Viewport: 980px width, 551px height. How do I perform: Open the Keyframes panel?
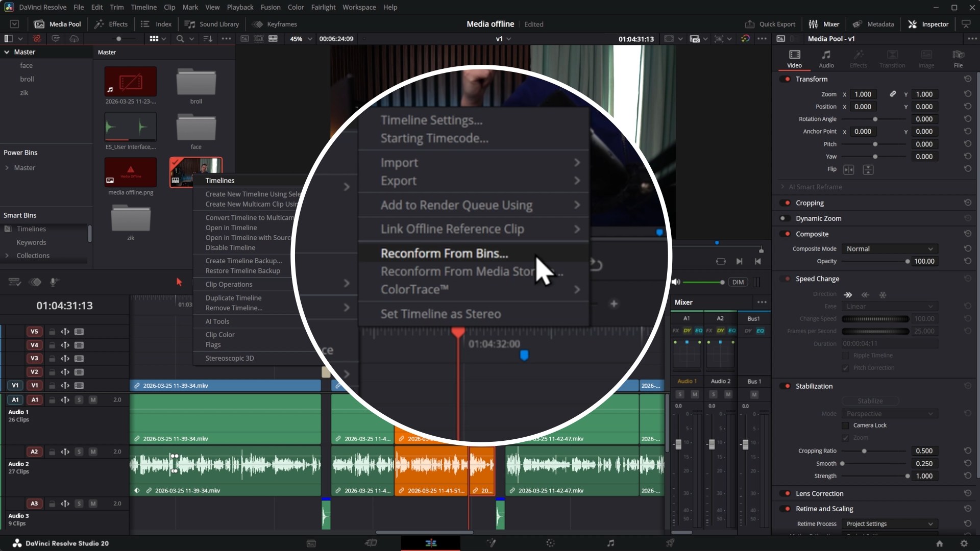click(x=275, y=24)
